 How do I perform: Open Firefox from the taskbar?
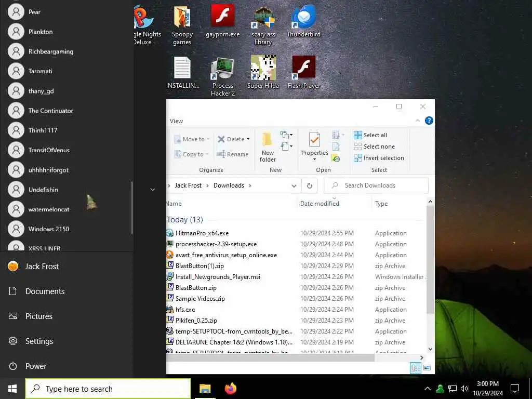(231, 389)
